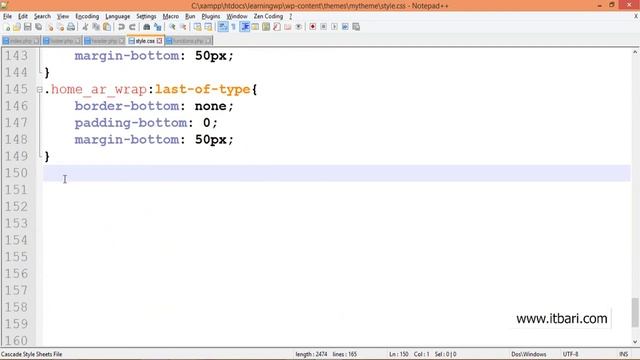Click 'Cascade Style Sheets File' in the status bar
Image resolution: width=640 pixels, height=360 pixels.
click(x=31, y=354)
